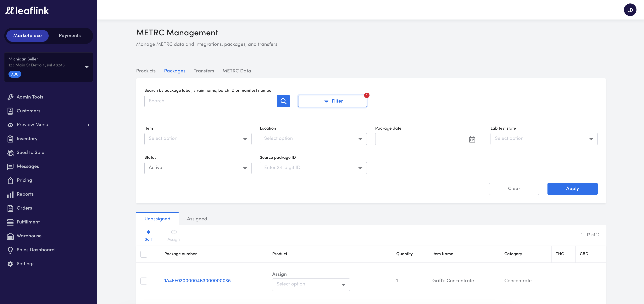The height and width of the screenshot is (304, 644).
Task: Check the 1A4FF03000004B3000000035 row checkbox
Action: pos(144,281)
